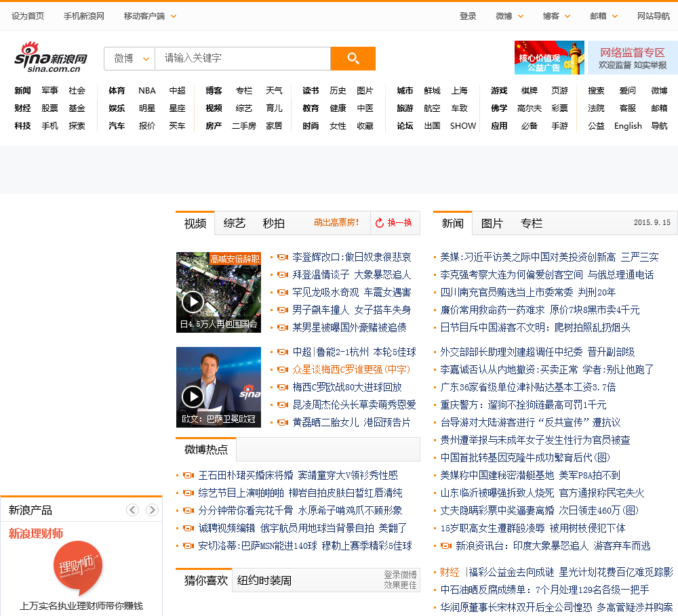
Task: Go to next 新浪产品 with right arrow
Action: click(x=152, y=510)
